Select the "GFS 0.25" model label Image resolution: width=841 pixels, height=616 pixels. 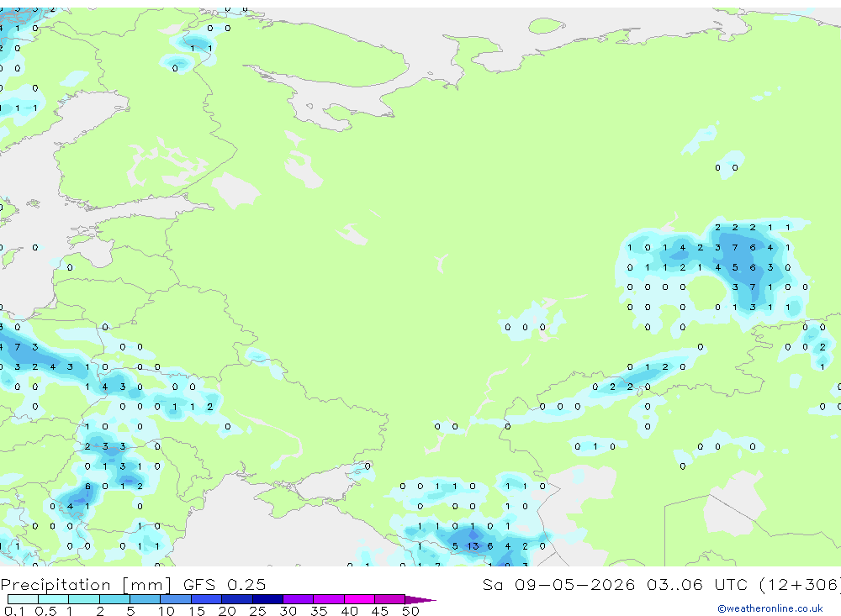pos(225,584)
